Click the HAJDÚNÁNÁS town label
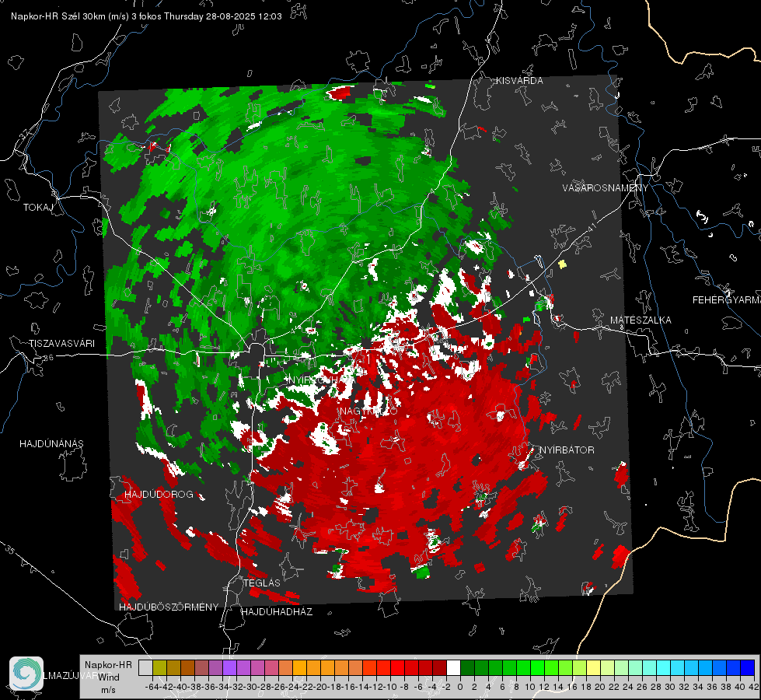This screenshot has height=700, width=761. (51, 444)
